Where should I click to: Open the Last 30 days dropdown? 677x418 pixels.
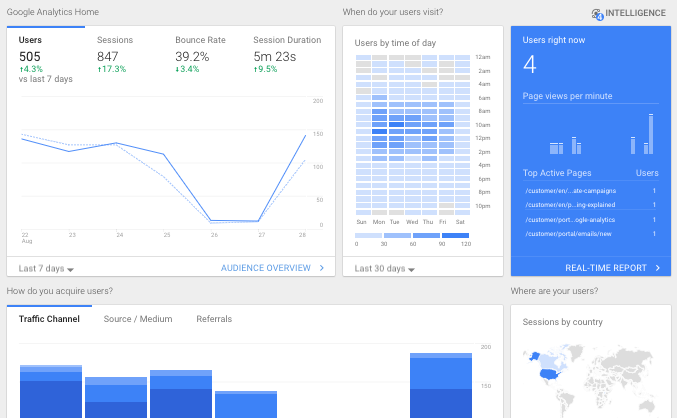(385, 269)
